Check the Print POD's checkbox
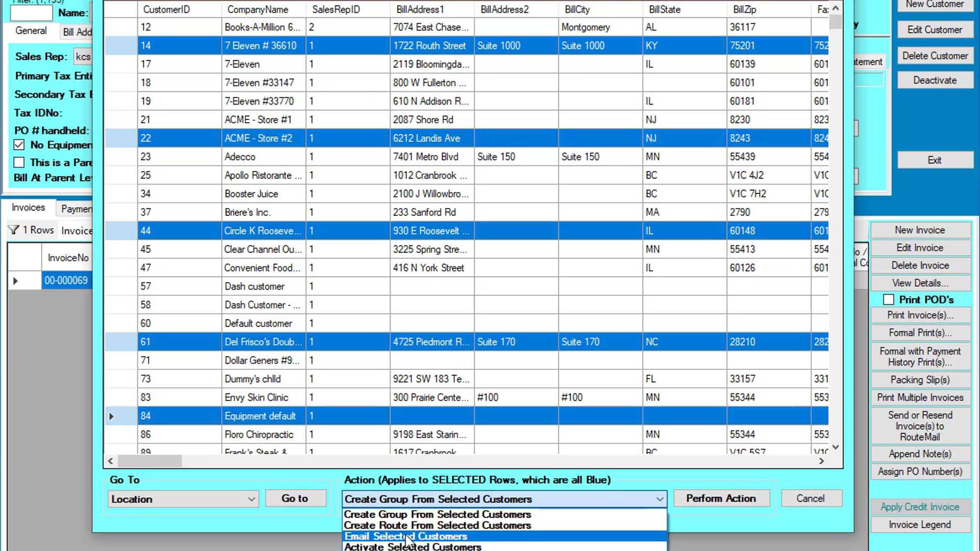980x551 pixels. (x=889, y=299)
